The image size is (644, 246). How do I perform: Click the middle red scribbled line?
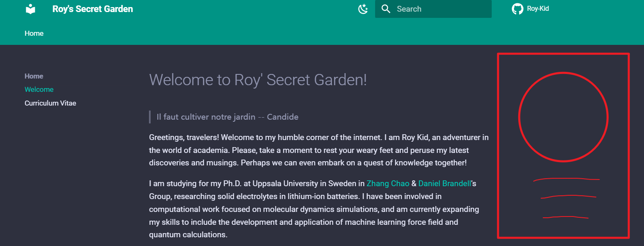coord(568,197)
